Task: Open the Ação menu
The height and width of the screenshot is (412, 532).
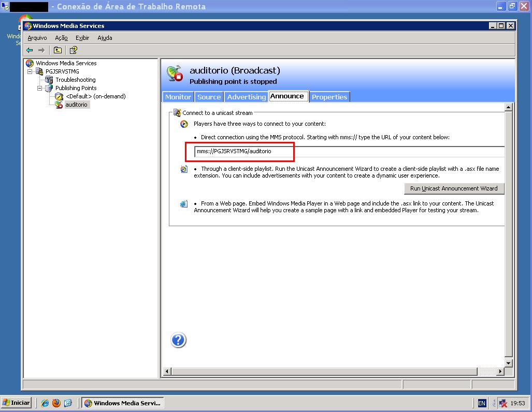Action: 62,38
